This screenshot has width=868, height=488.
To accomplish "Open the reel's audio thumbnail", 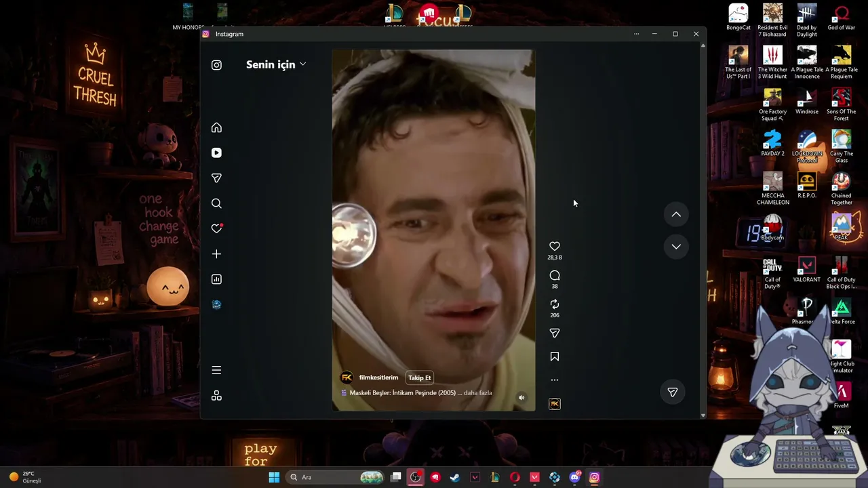I will pyautogui.click(x=555, y=404).
